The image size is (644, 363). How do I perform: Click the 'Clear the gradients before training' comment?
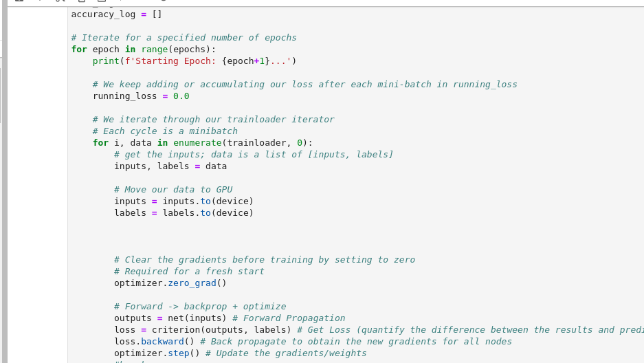[x=265, y=260]
